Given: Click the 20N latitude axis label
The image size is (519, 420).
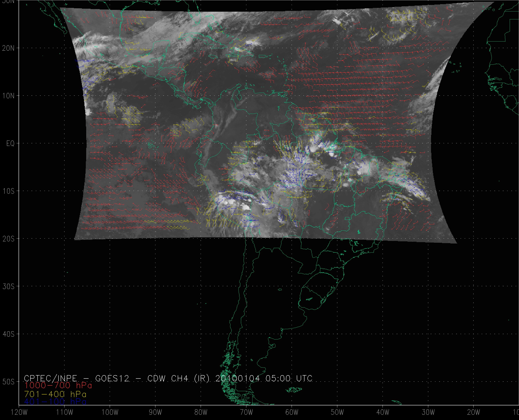Looking at the screenshot, I should click(x=8, y=48).
